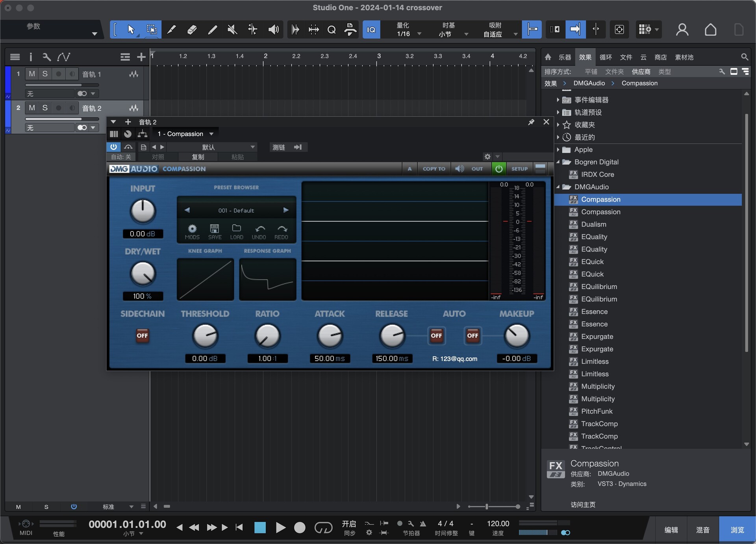Open the 1 - Compassion insert dropdown
Image resolution: width=756 pixels, height=544 pixels.
pyautogui.click(x=211, y=134)
